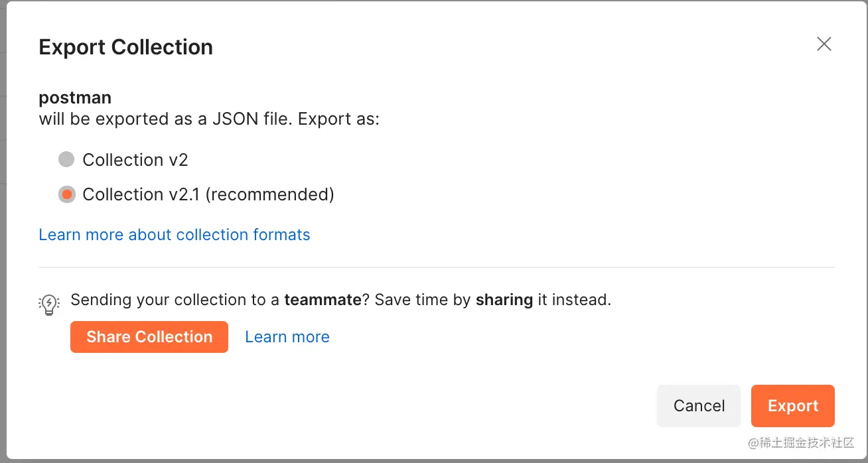Open 'Learn more about collection formats' link

point(175,235)
